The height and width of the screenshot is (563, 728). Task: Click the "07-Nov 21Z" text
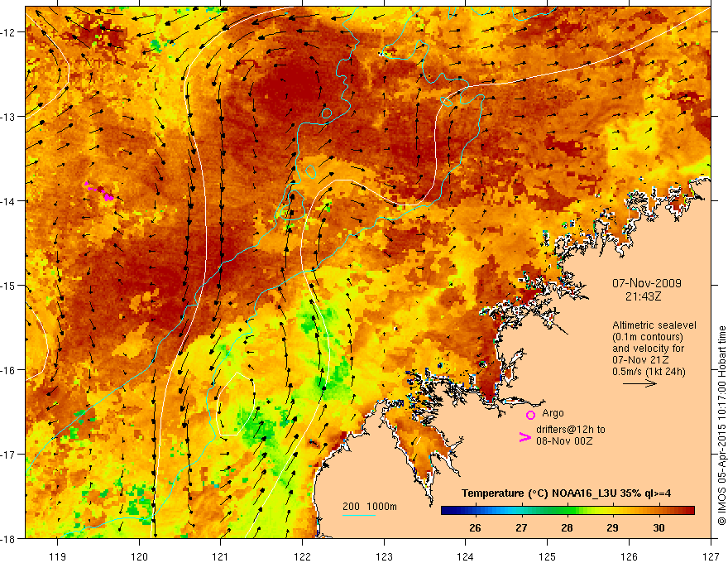pyautogui.click(x=640, y=359)
